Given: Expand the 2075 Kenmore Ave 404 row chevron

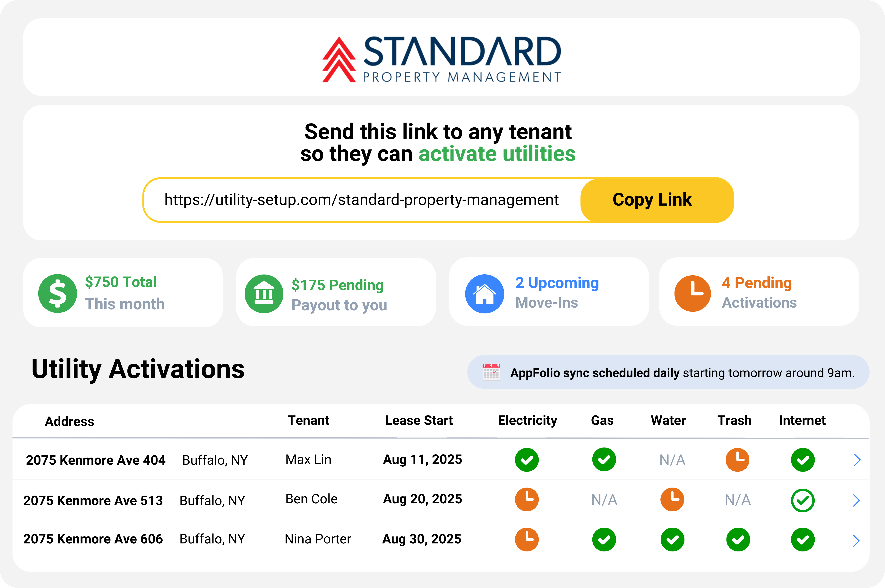Looking at the screenshot, I should pyautogui.click(x=857, y=460).
